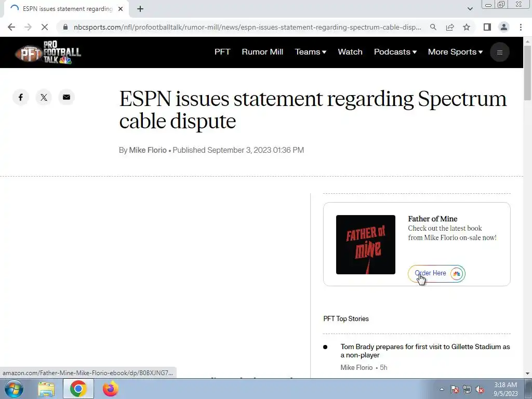Click the Pro Football Talk logo
Viewport: 532px width, 399px height.
[48, 52]
